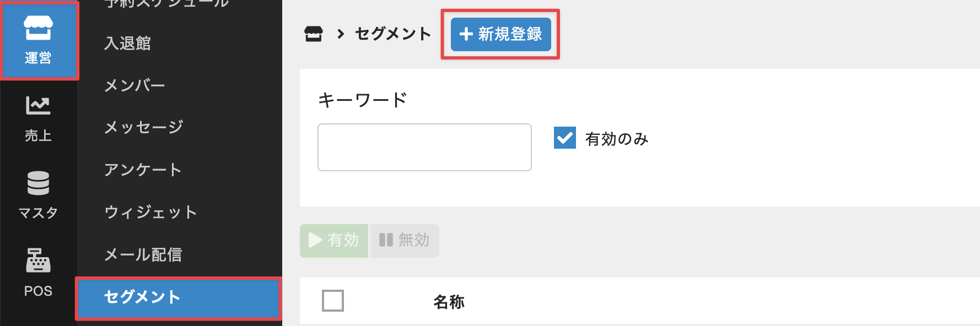Click the plus icon on 新規登録
Image resolution: width=980 pixels, height=326 pixels.
click(466, 34)
